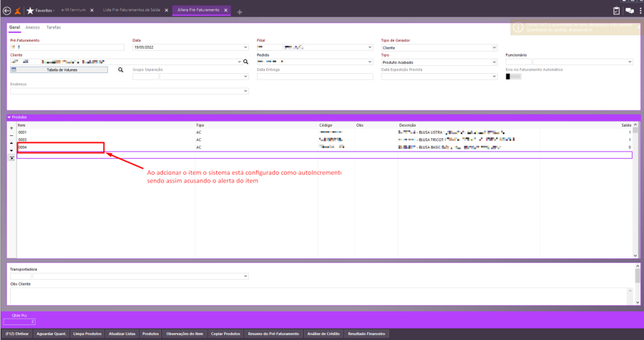
Task: Open the Pedido dropdown
Action: point(370,62)
